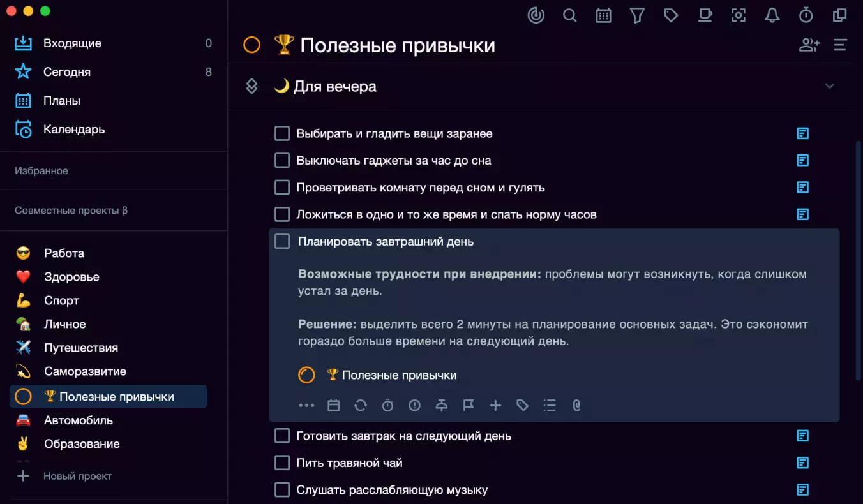Set a date with task editor calendar icon
863x504 pixels.
pos(333,405)
